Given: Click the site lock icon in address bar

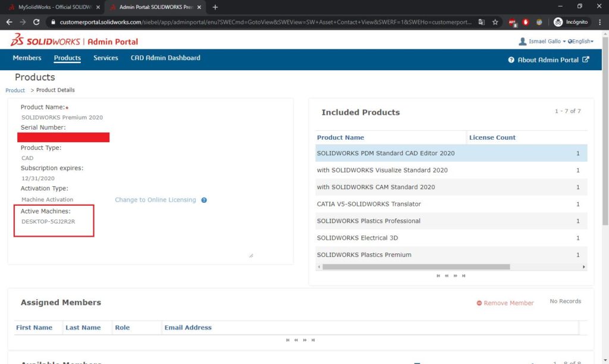Looking at the screenshot, I should coord(53,22).
